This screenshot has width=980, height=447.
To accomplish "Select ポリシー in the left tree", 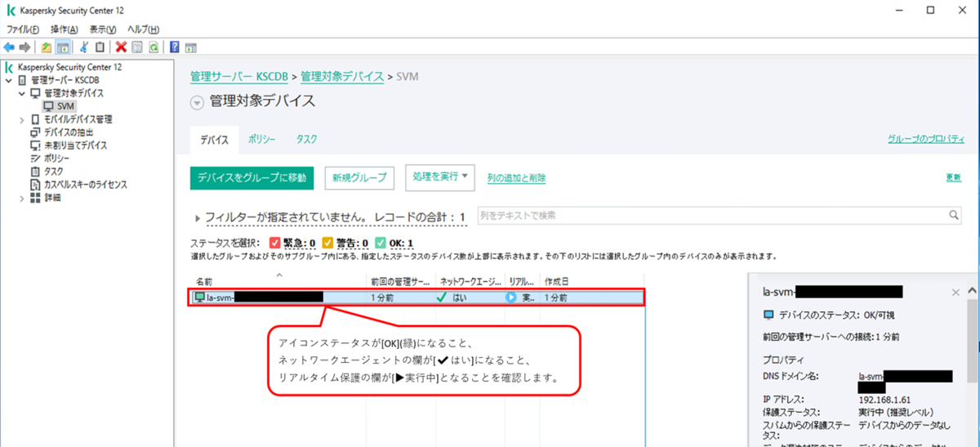I will point(50,159).
